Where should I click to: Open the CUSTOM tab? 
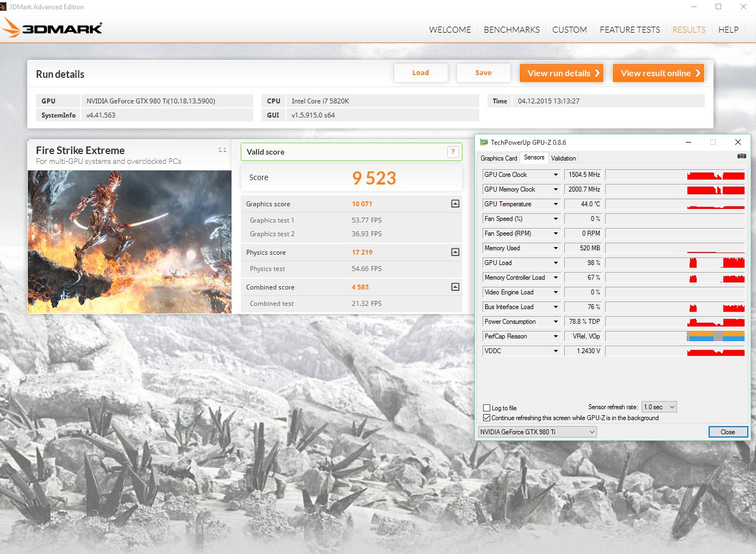click(x=570, y=30)
